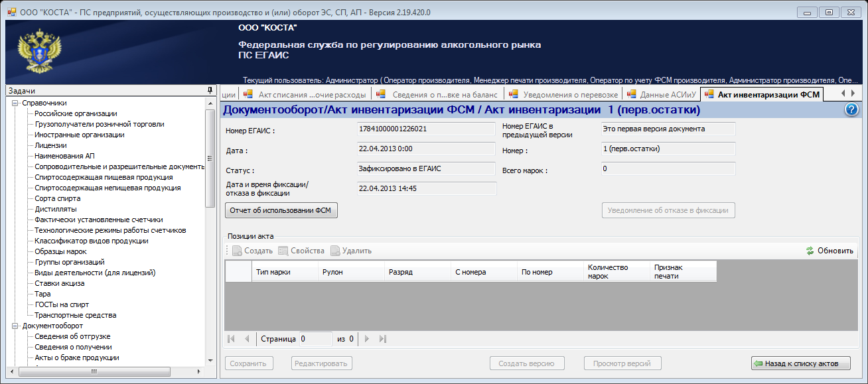This screenshot has width=868, height=384.
Task: Open the help question mark icon
Action: pos(852,109)
